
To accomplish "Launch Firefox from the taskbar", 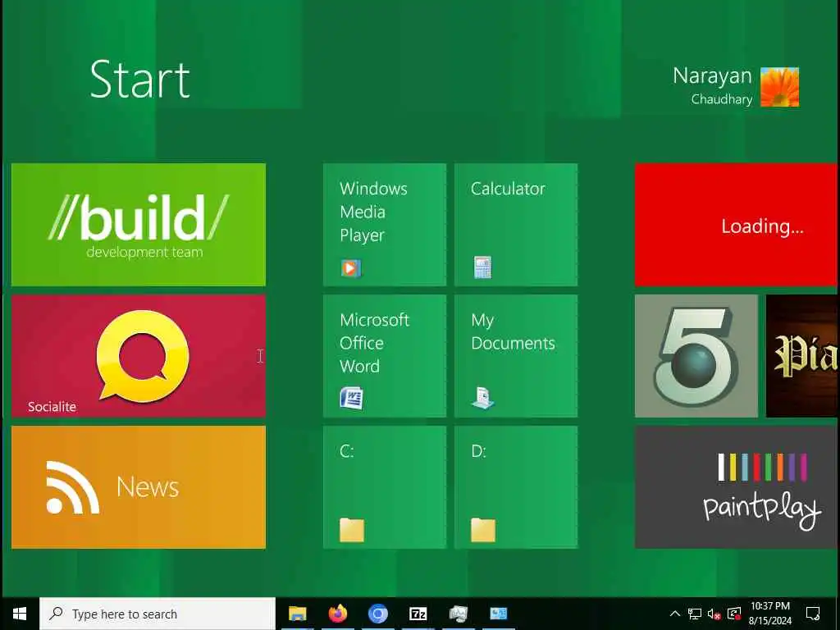I will (x=337, y=614).
